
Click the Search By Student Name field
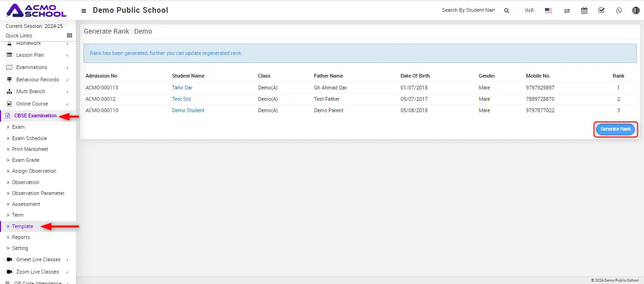pyautogui.click(x=468, y=10)
